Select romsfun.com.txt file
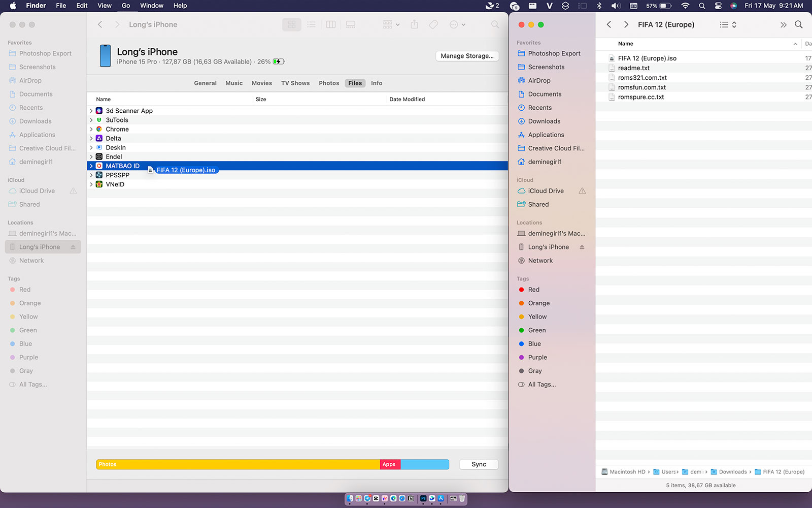This screenshot has width=812, height=508. (x=641, y=87)
